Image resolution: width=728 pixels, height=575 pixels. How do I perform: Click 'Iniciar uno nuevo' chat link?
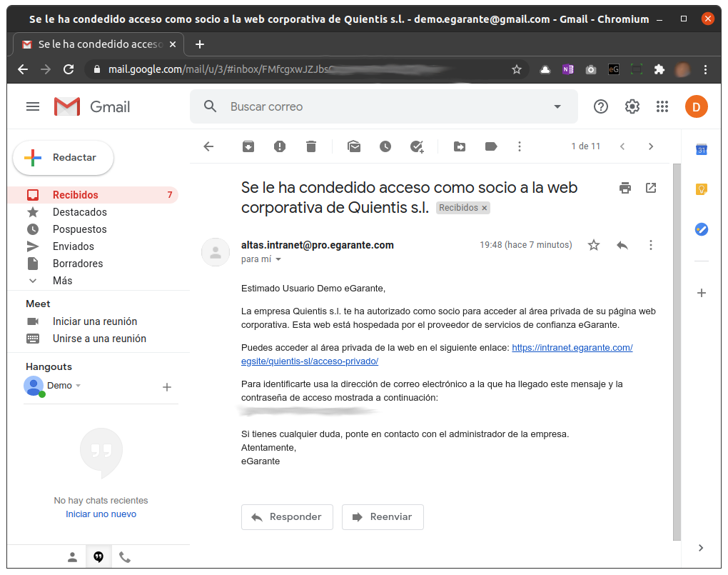click(x=101, y=514)
